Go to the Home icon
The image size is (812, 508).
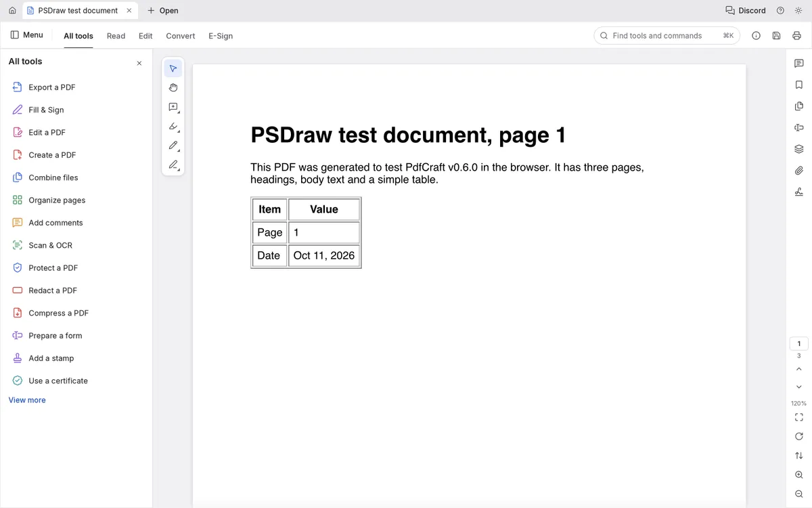[x=12, y=11]
